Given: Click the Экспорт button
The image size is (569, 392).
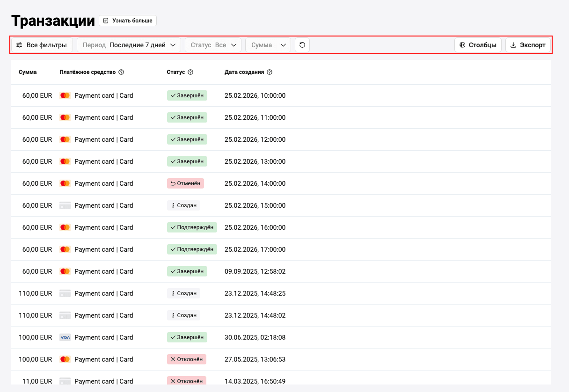Looking at the screenshot, I should click(x=528, y=45).
